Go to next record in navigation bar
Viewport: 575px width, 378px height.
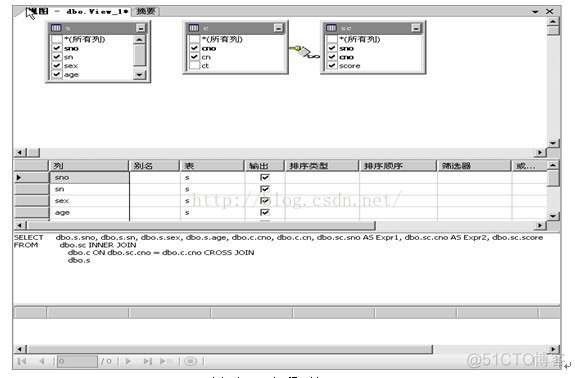[128, 362]
